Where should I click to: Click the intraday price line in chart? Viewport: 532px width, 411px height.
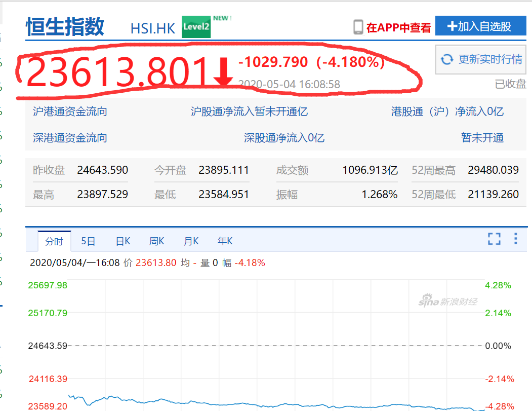(x=253, y=404)
